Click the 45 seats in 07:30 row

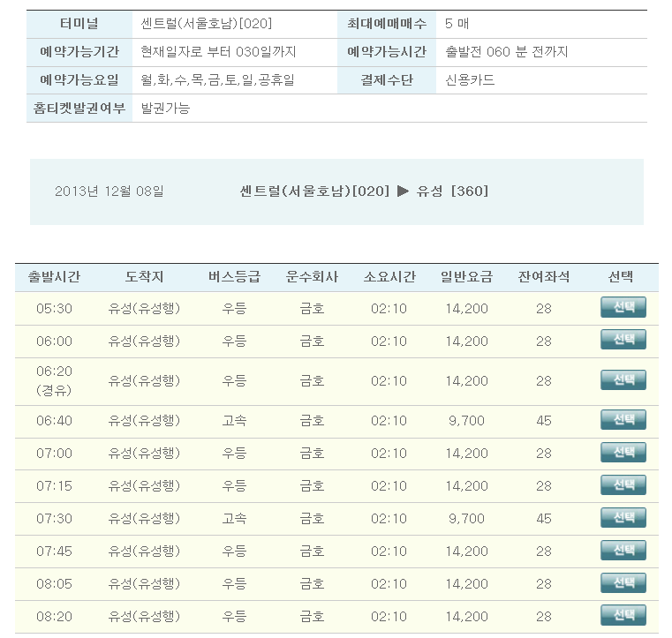[543, 519]
